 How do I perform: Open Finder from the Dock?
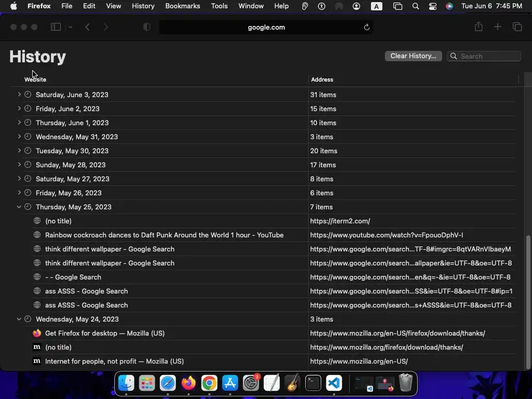[126, 383]
